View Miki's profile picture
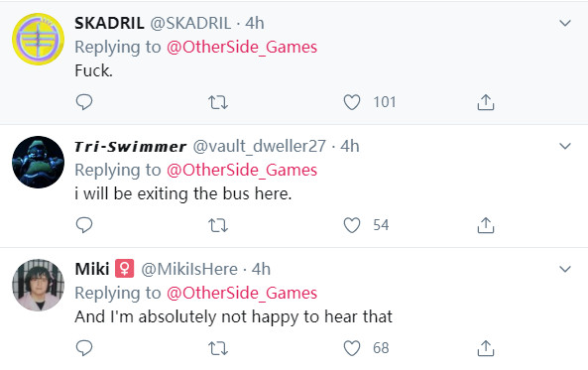Viewport: 588px width, 370px height. [x=38, y=286]
